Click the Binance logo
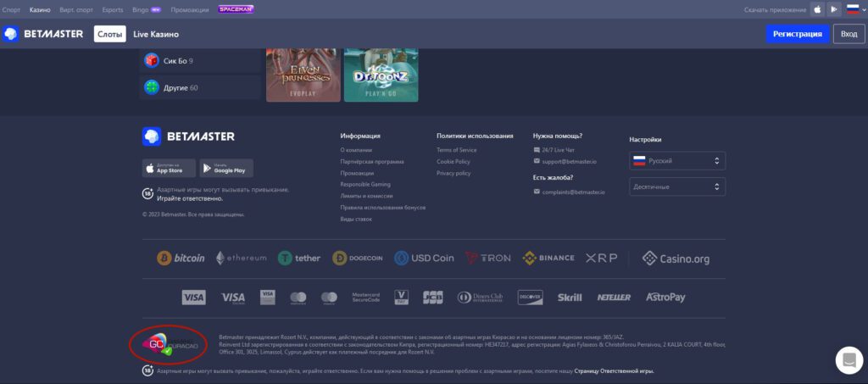Image resolution: width=868 pixels, height=384 pixels. (x=548, y=258)
